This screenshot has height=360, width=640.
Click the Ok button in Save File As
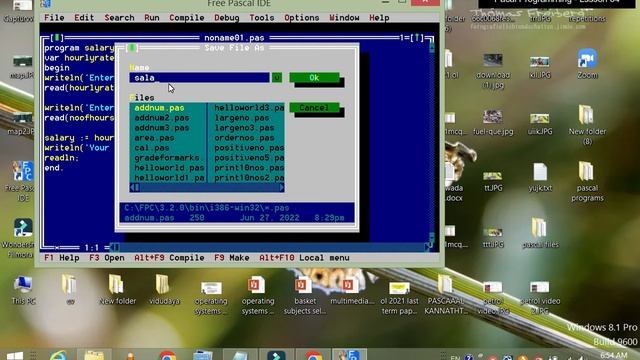click(x=314, y=78)
